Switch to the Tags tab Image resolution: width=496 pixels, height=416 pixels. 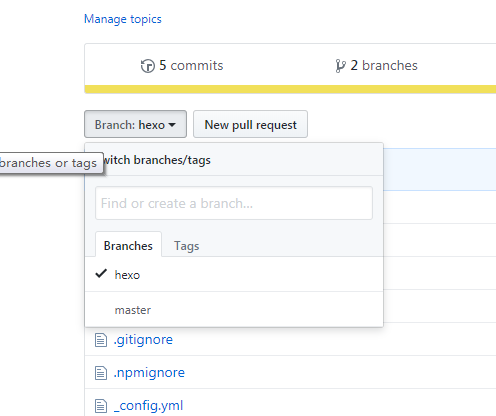pos(187,246)
